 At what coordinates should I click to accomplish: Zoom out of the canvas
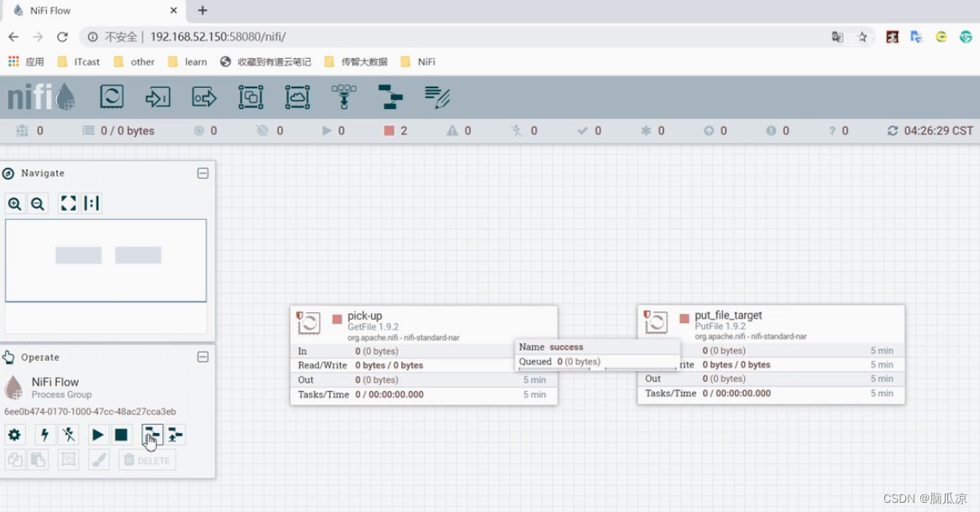click(x=38, y=204)
